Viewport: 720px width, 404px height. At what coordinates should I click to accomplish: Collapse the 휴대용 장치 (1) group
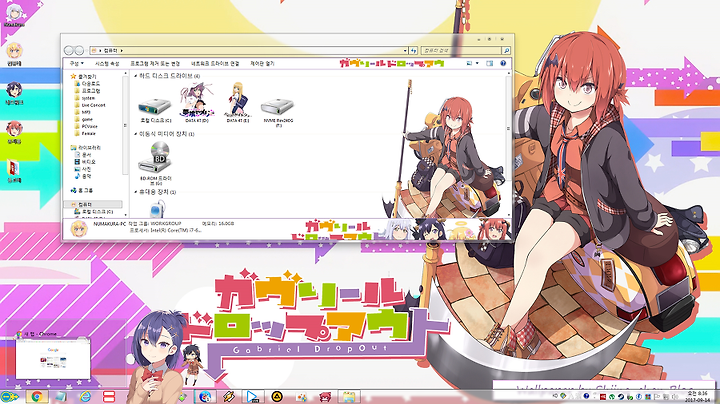[135, 192]
